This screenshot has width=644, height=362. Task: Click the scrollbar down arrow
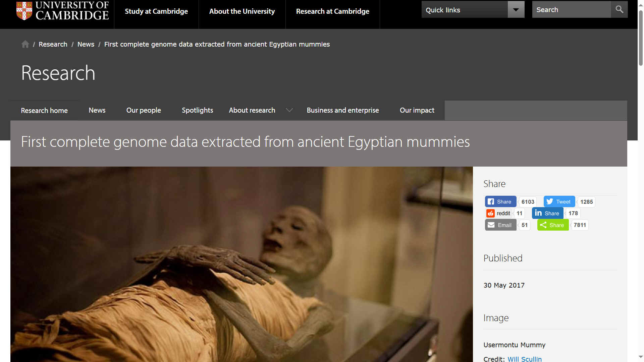point(641,357)
